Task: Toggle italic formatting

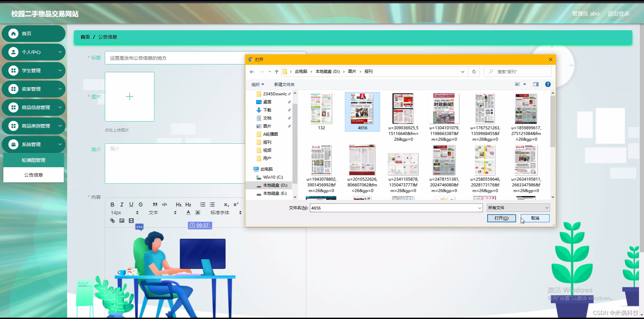Action: [122, 204]
